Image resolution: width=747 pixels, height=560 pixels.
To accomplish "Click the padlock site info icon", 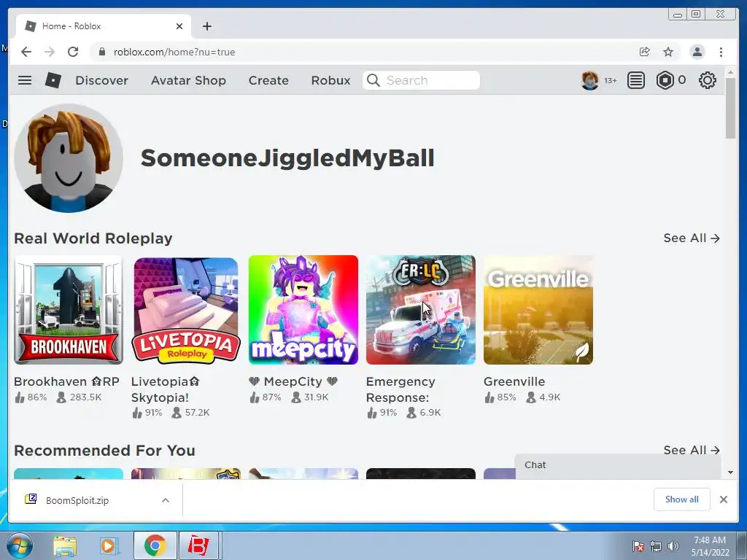I will point(101,52).
